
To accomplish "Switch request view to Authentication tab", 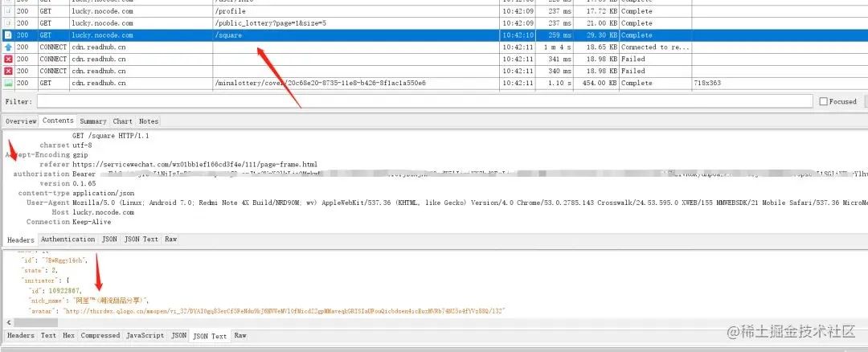I will [68, 239].
